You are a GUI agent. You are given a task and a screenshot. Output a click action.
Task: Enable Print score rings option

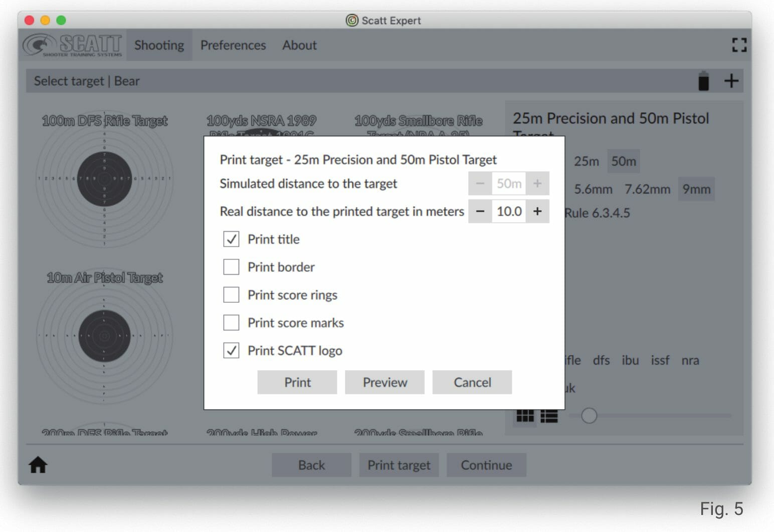(x=231, y=295)
